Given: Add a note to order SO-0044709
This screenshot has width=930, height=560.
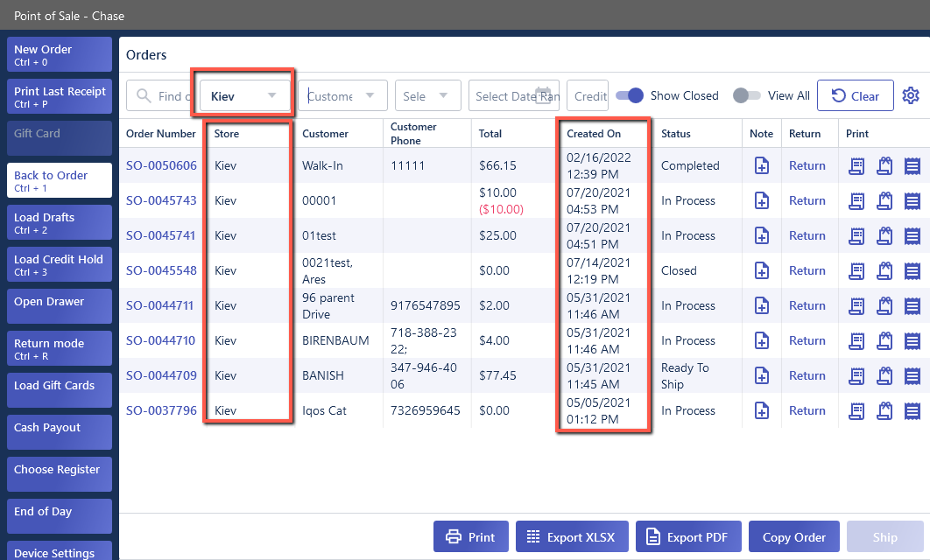Looking at the screenshot, I should (762, 375).
